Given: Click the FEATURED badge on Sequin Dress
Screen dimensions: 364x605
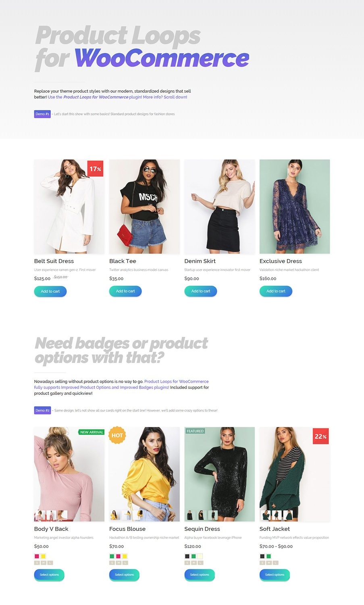Looking at the screenshot, I should [195, 431].
